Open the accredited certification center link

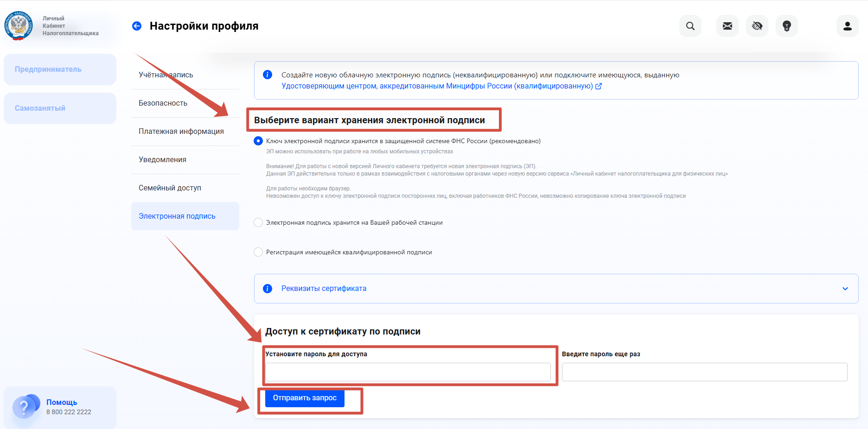[x=437, y=86]
